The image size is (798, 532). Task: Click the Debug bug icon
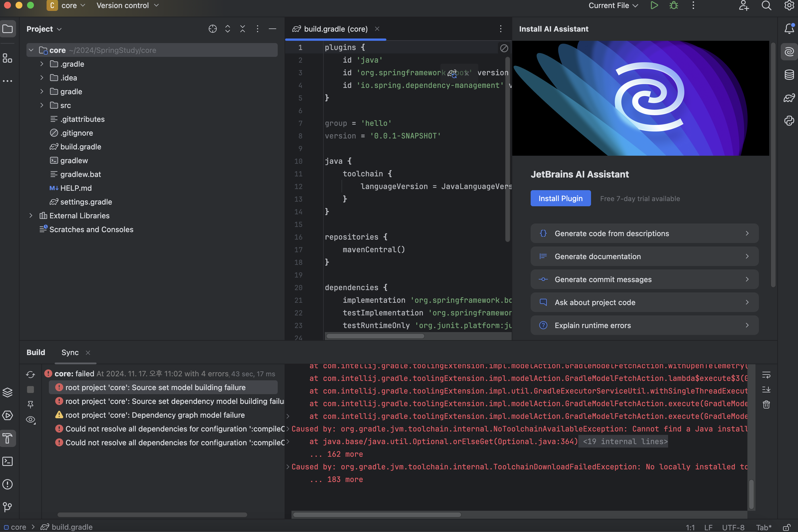[674, 5]
